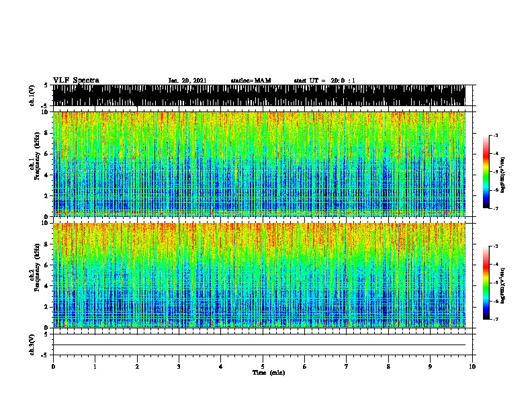Click the ch.1 colorbar log(PSD) units label
532x411 pixels.
[502, 175]
